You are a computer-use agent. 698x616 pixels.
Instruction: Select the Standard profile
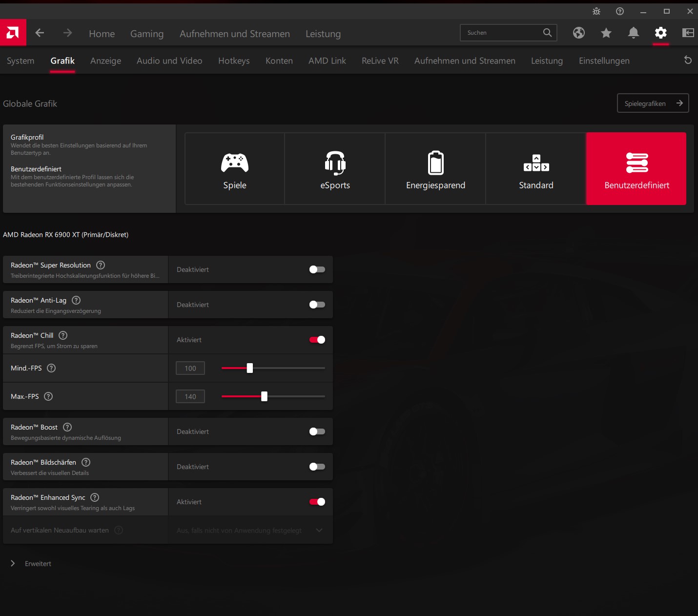[536, 168]
